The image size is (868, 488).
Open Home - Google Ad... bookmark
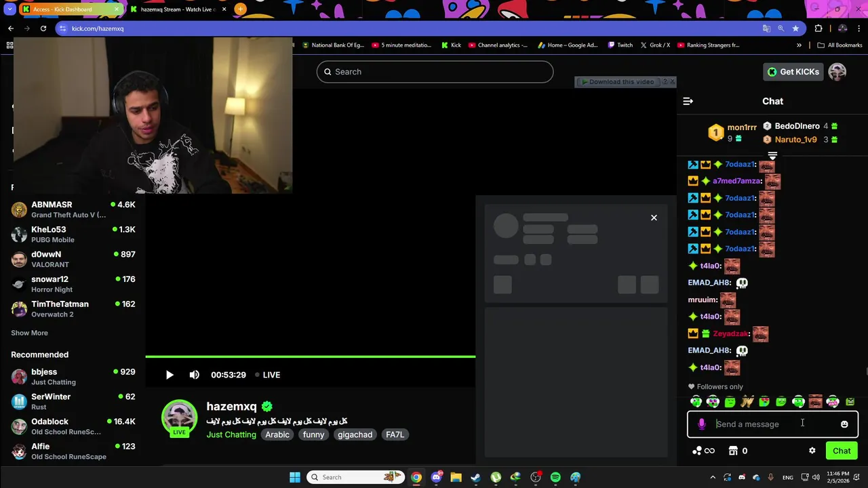point(568,45)
